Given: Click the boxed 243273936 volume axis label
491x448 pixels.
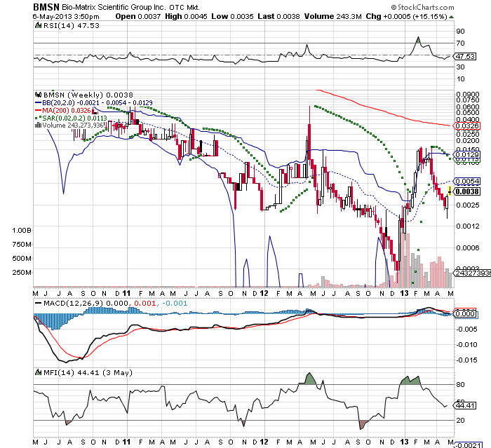Looking at the screenshot, I should point(473,273).
